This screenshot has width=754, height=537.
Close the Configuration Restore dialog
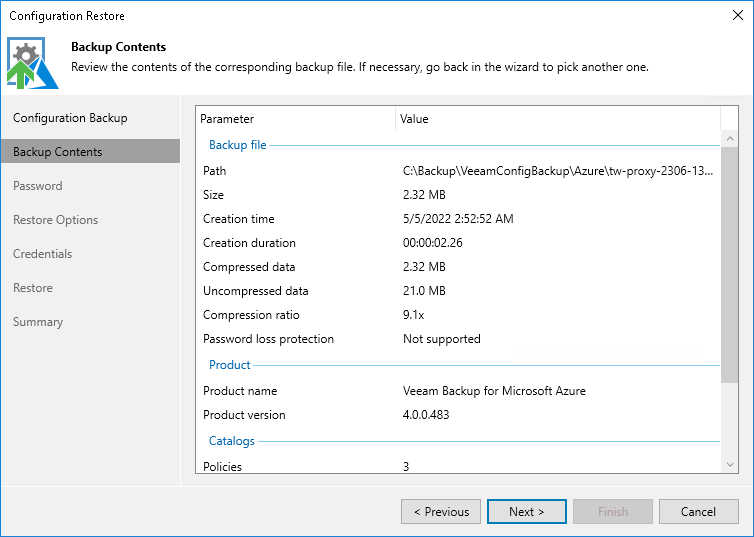(x=736, y=16)
